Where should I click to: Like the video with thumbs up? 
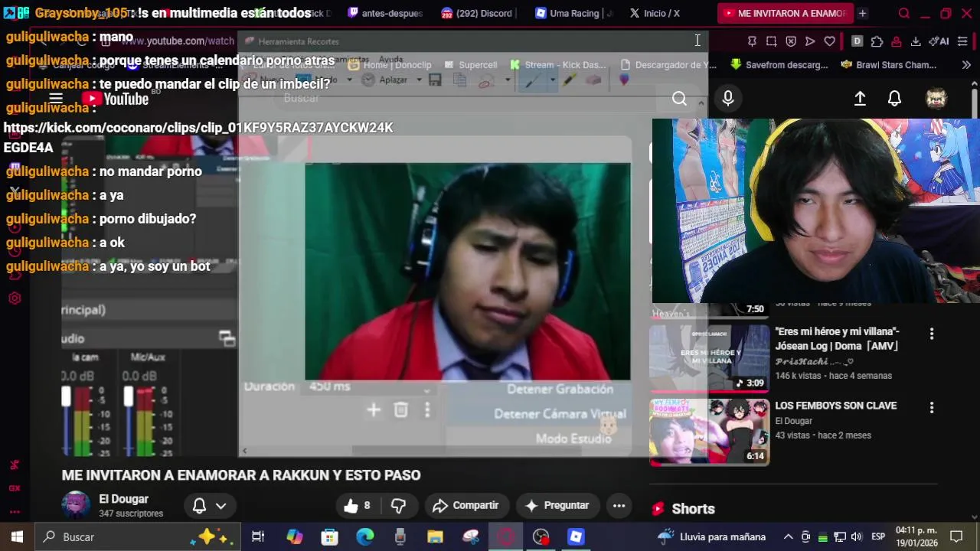coord(358,505)
